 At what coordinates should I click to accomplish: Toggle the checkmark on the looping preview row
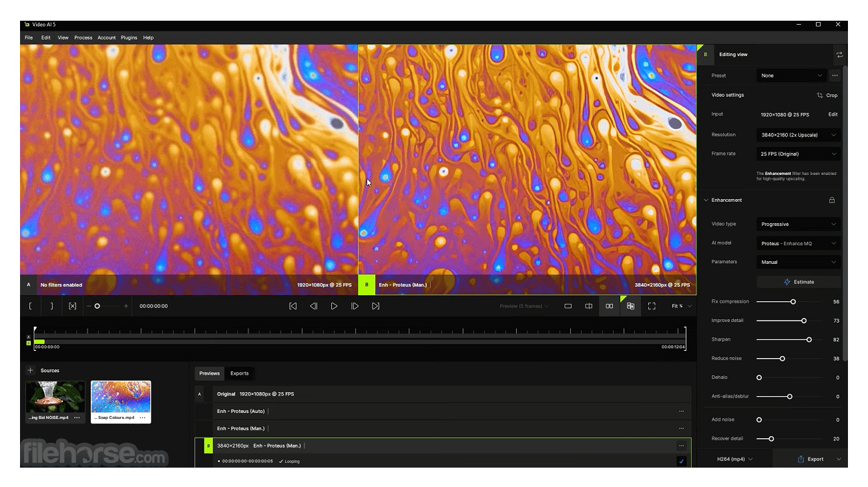(x=681, y=461)
